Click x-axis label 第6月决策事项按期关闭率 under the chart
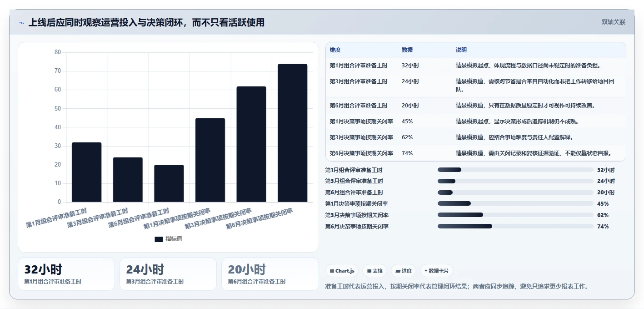644x309 pixels. pyautogui.click(x=260, y=218)
